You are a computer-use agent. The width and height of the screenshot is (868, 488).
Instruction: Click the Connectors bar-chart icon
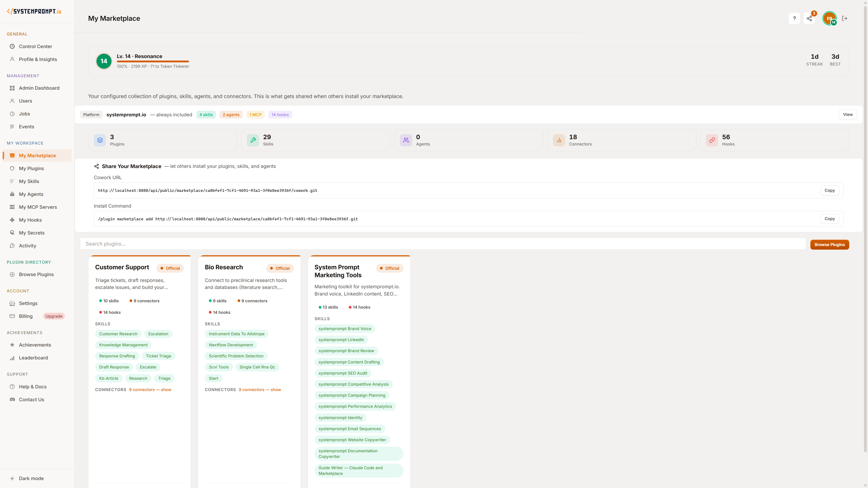[559, 140]
